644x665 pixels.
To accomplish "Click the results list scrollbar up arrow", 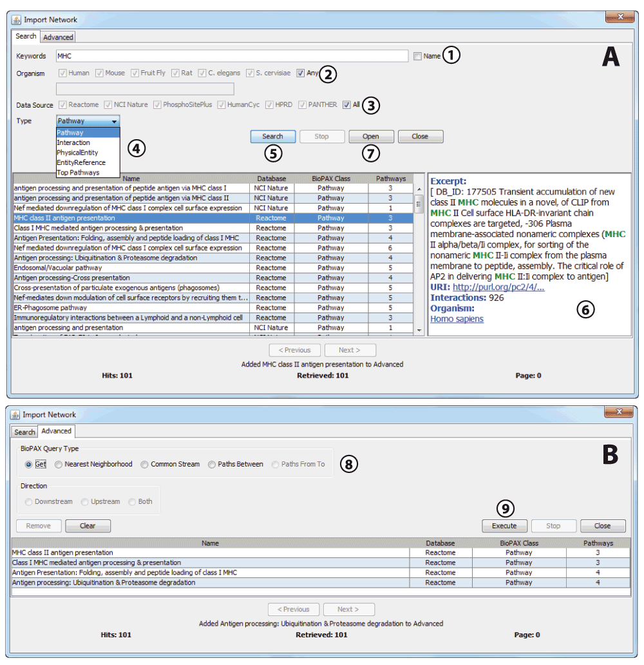I will (x=419, y=189).
